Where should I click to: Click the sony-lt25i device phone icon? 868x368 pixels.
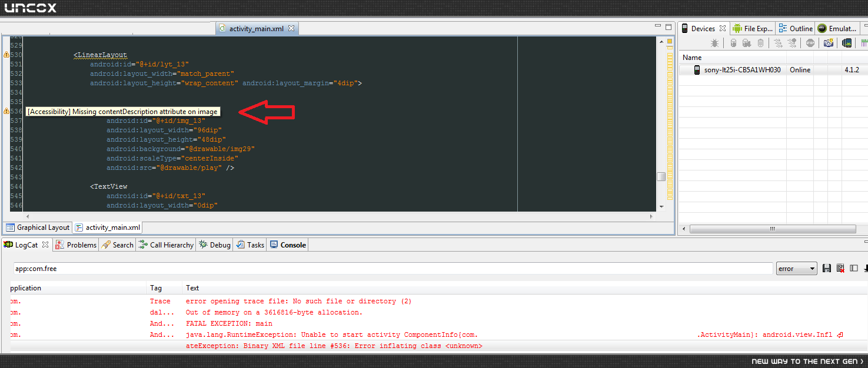pos(697,70)
